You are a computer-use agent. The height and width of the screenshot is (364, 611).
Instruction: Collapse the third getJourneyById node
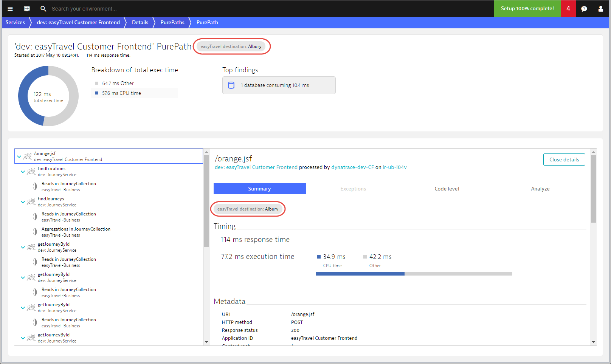pyautogui.click(x=23, y=308)
